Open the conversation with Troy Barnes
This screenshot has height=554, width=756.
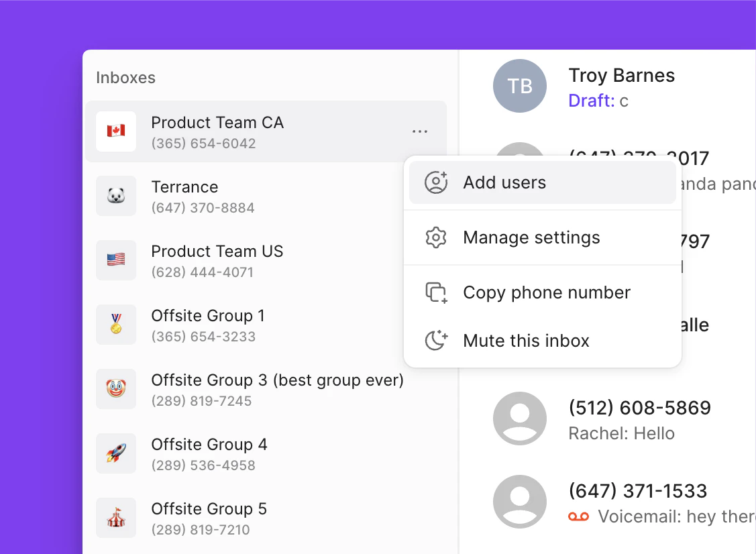click(620, 85)
